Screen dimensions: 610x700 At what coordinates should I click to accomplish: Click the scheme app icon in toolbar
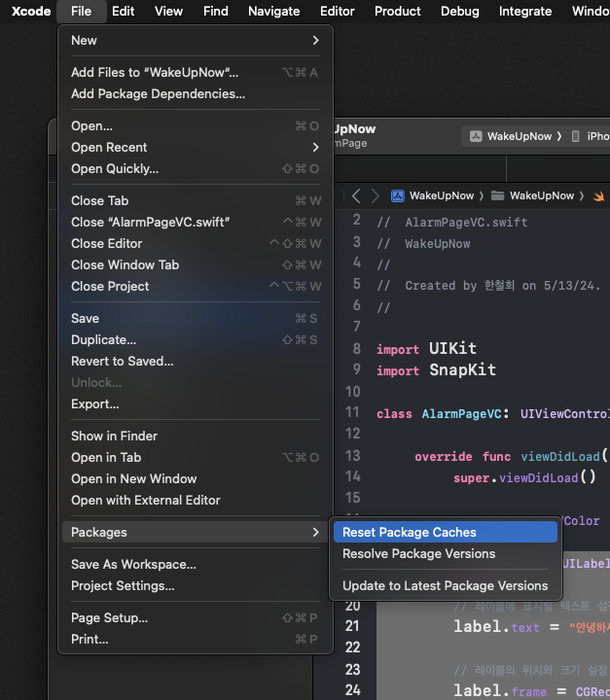[476, 136]
